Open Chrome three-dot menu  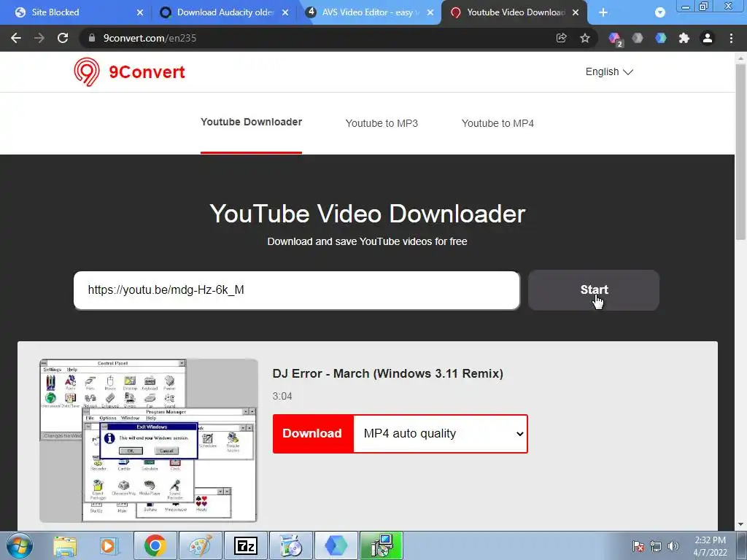(731, 38)
